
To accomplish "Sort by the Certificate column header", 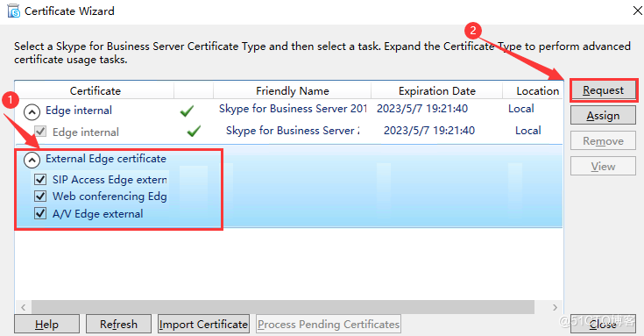I will [95, 90].
